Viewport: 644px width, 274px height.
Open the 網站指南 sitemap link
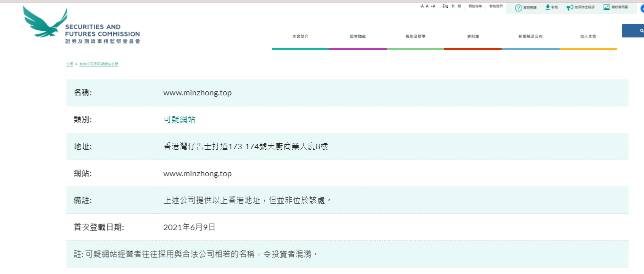475,6
